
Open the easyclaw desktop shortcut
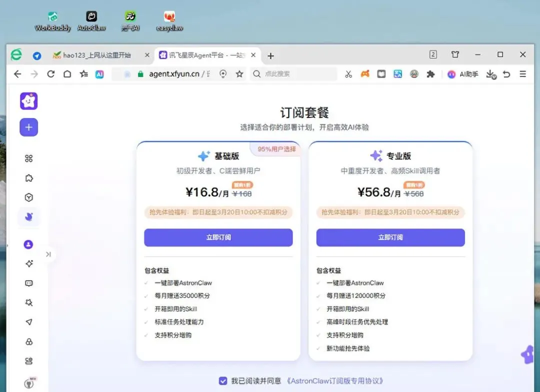coord(169,21)
